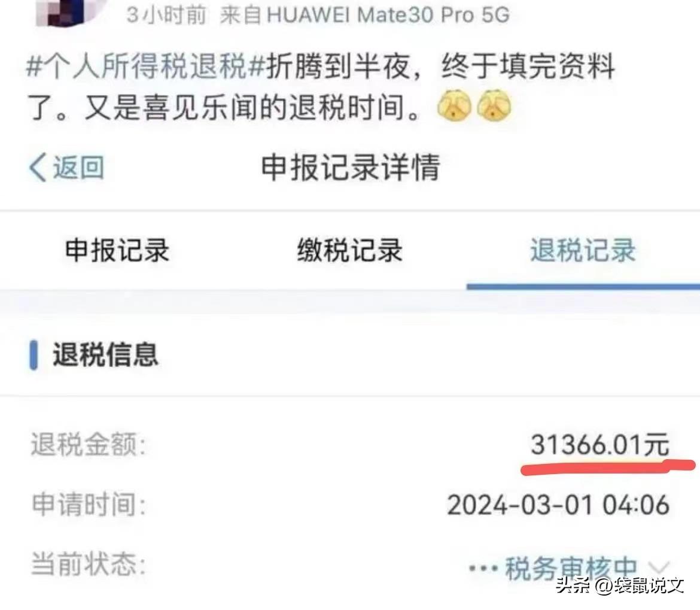The height and width of the screenshot is (610, 700).
Task: Tap the 返回 back button text
Action: click(x=79, y=168)
